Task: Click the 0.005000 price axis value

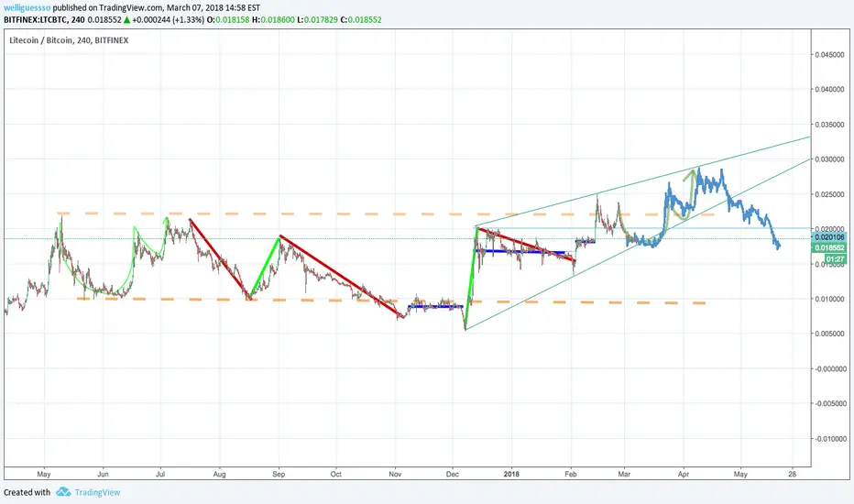Action: (x=830, y=334)
